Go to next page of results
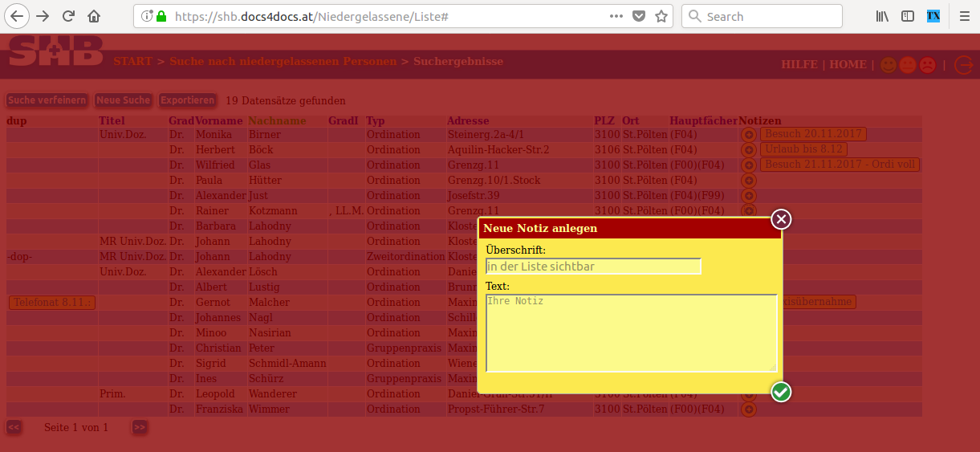Screen dimensions: 980x452 [140, 427]
